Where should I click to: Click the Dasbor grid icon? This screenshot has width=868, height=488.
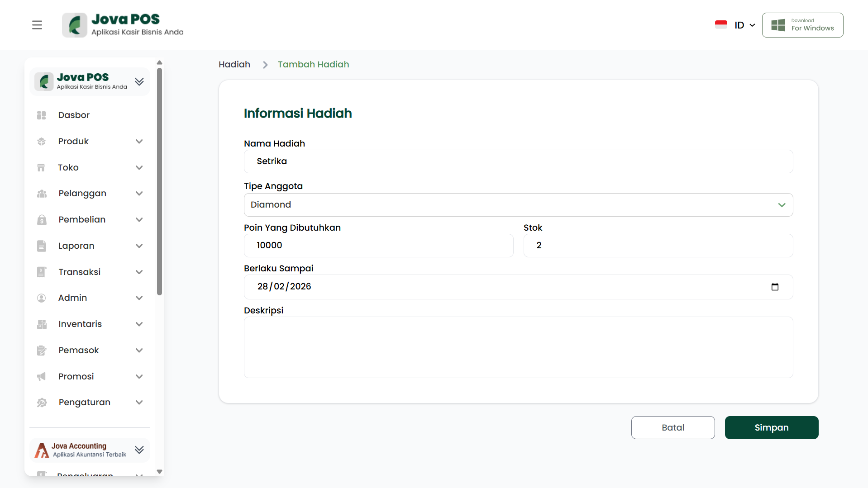pos(42,115)
